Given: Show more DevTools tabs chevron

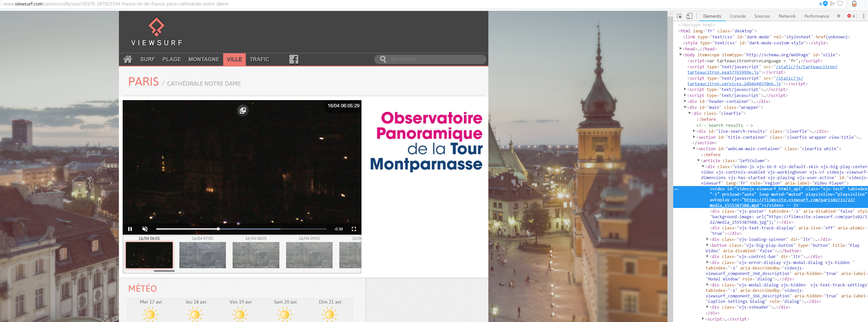Looking at the screenshot, I should 838,16.
